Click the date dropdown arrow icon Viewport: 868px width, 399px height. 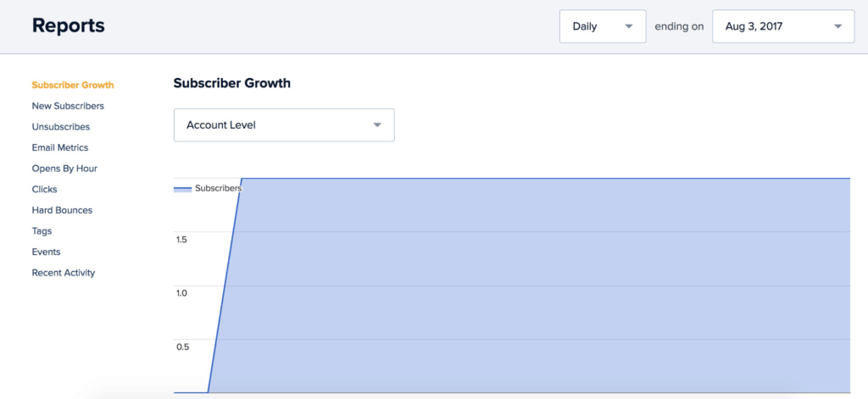[x=837, y=26]
